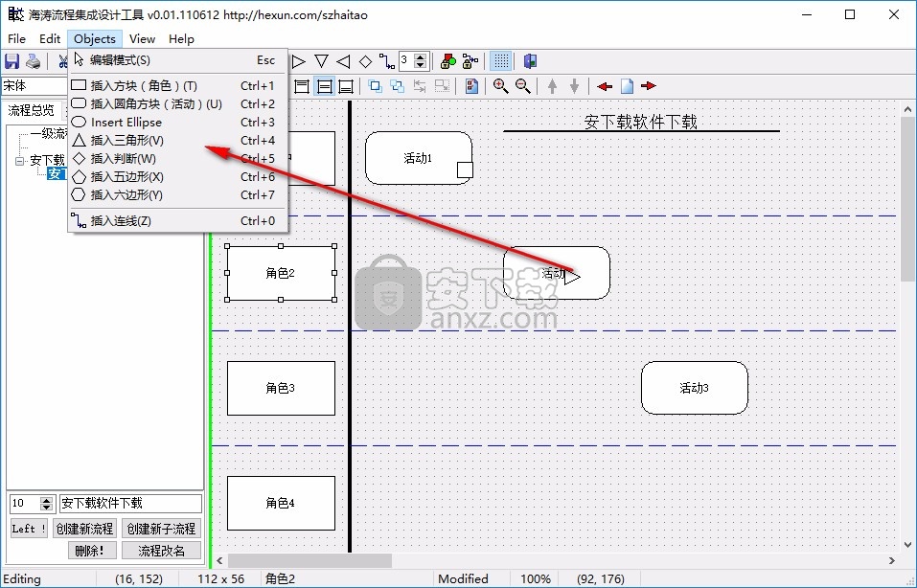Decrease the value 10 spinner

tap(47, 507)
